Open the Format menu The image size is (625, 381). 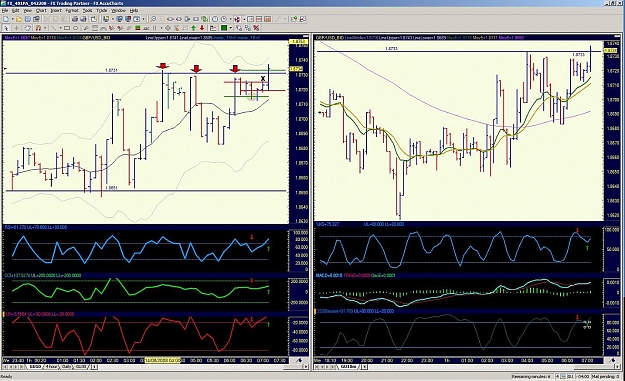[72, 10]
